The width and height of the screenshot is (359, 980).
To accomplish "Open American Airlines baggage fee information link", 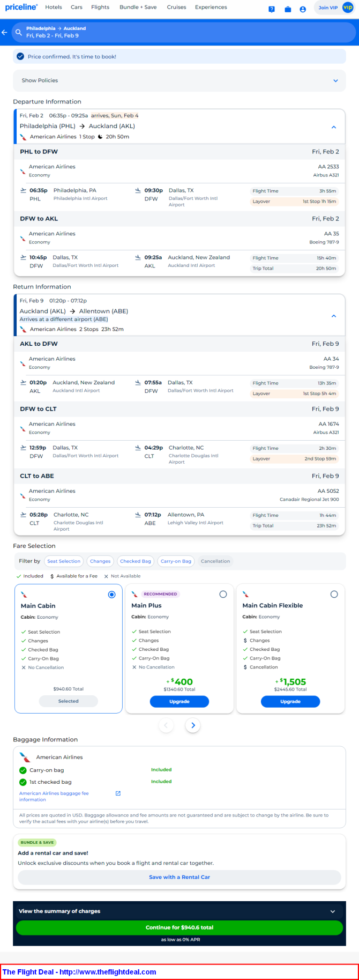I will (54, 796).
